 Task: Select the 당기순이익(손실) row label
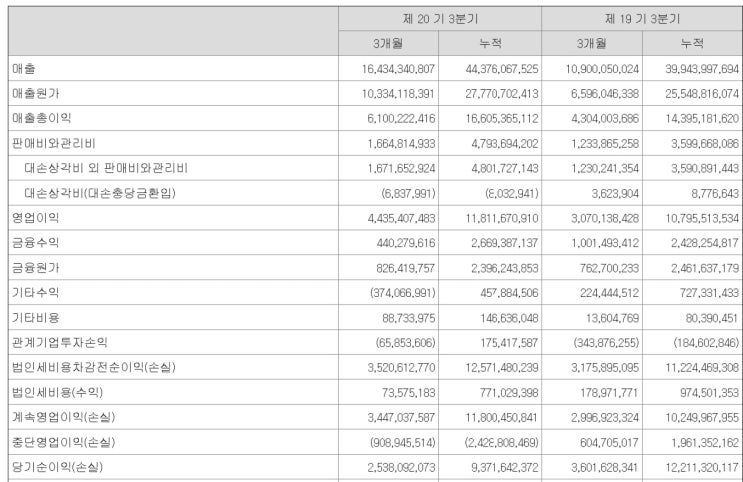click(56, 466)
